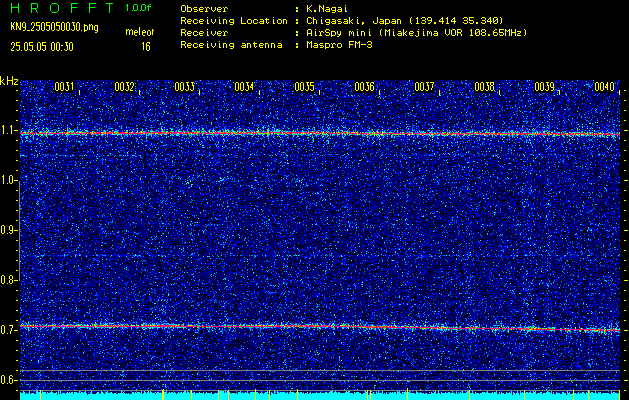This screenshot has height=400, width=629.
Task: Click the version number 1.00f
Action: pyautogui.click(x=138, y=8)
